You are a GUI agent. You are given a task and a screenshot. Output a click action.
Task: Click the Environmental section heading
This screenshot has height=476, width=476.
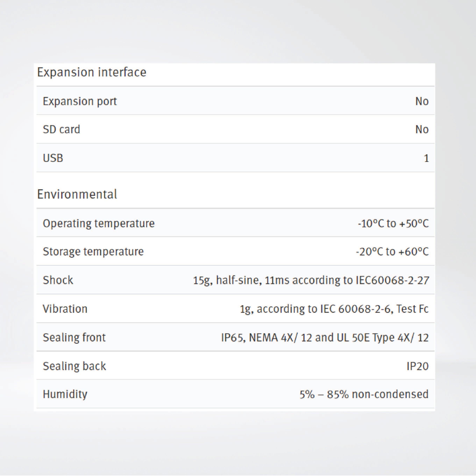(x=77, y=194)
